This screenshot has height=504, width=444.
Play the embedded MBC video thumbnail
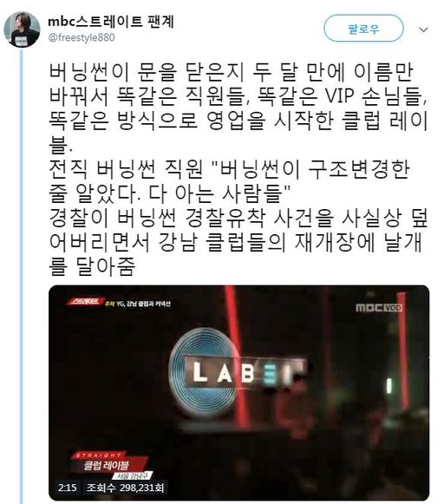click(x=238, y=392)
